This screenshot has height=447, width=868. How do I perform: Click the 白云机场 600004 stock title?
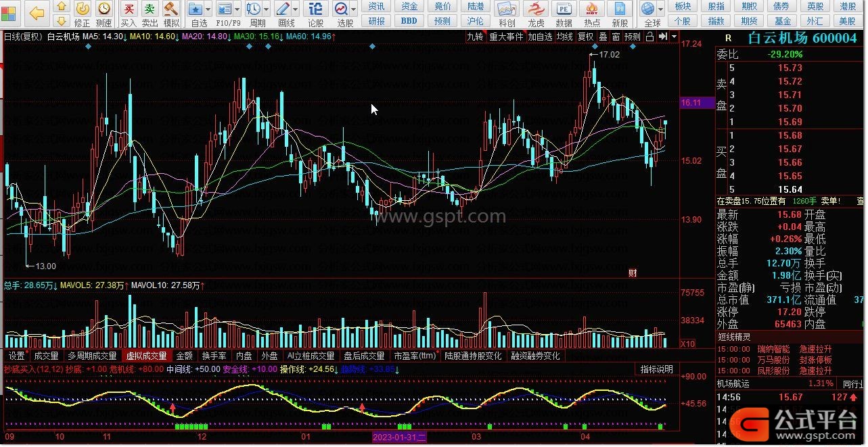click(802, 38)
